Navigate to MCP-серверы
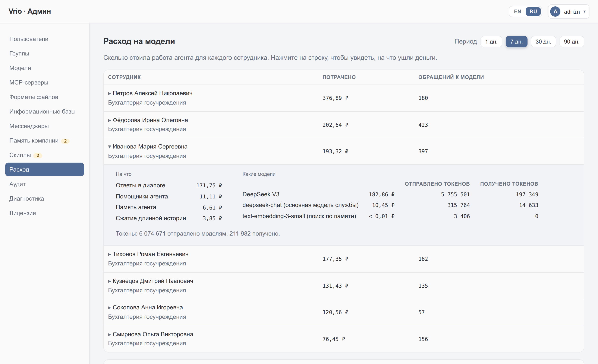 (44, 82)
